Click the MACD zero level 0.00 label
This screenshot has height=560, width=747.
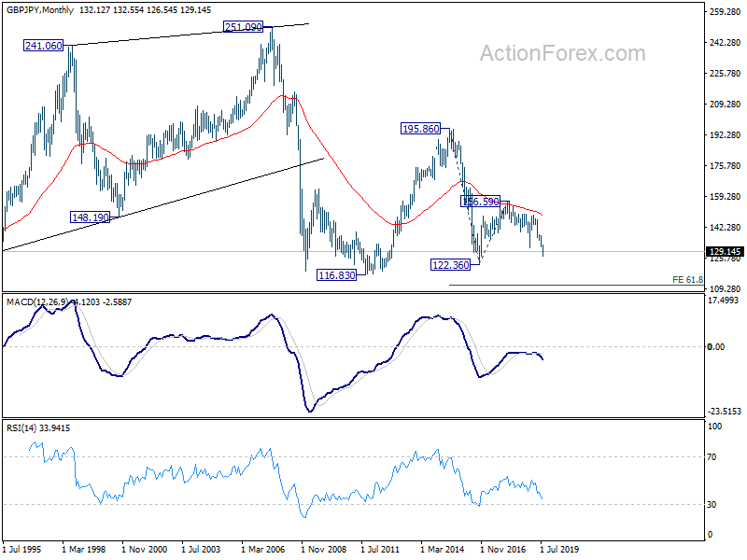[716, 346]
